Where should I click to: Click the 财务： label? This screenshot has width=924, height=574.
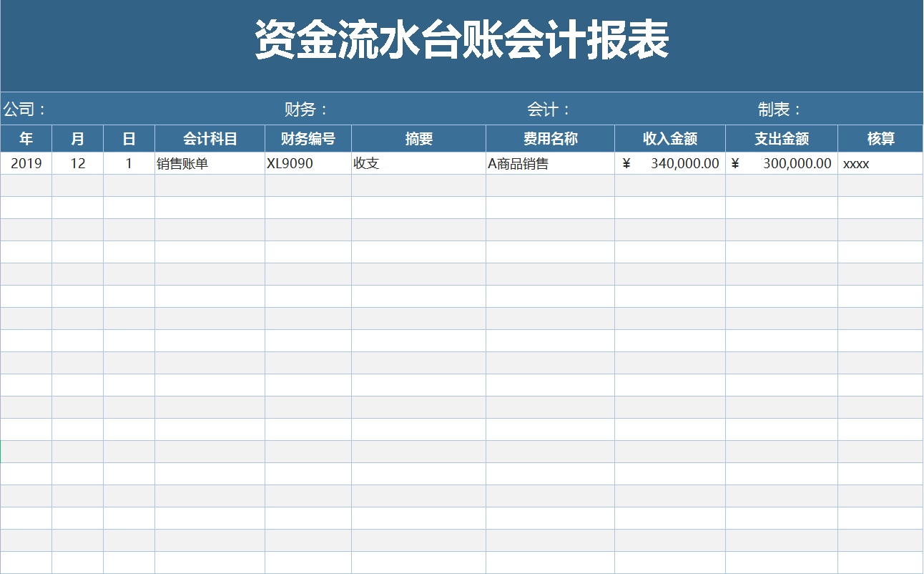click(x=306, y=110)
